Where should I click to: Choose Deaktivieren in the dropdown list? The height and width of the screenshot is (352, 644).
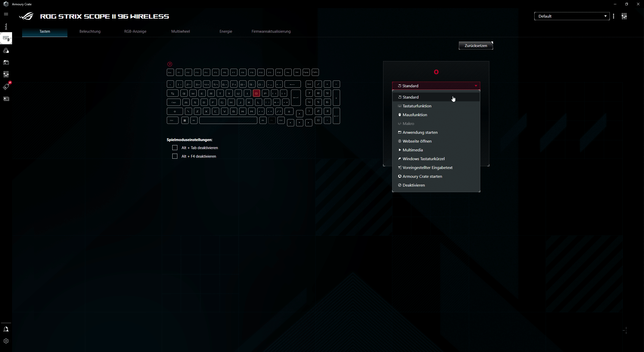(414, 185)
